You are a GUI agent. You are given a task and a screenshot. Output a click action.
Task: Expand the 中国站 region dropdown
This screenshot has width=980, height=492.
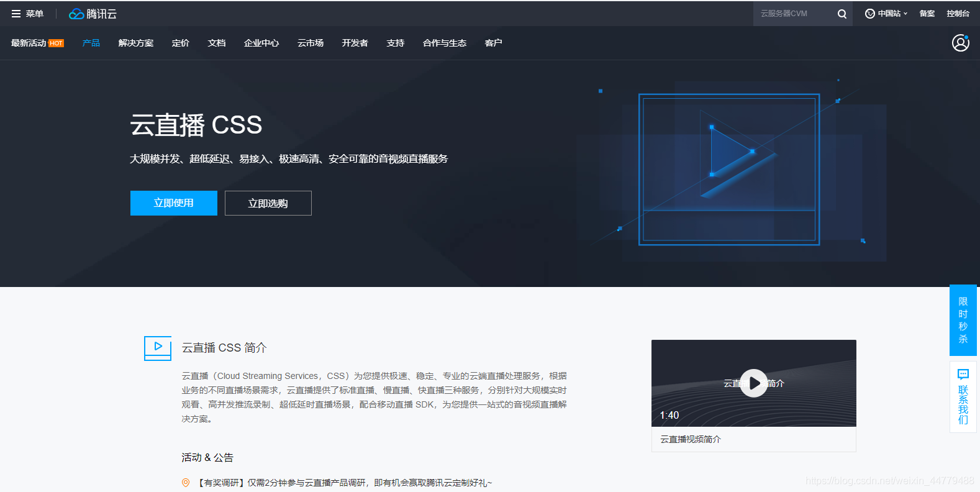point(892,14)
